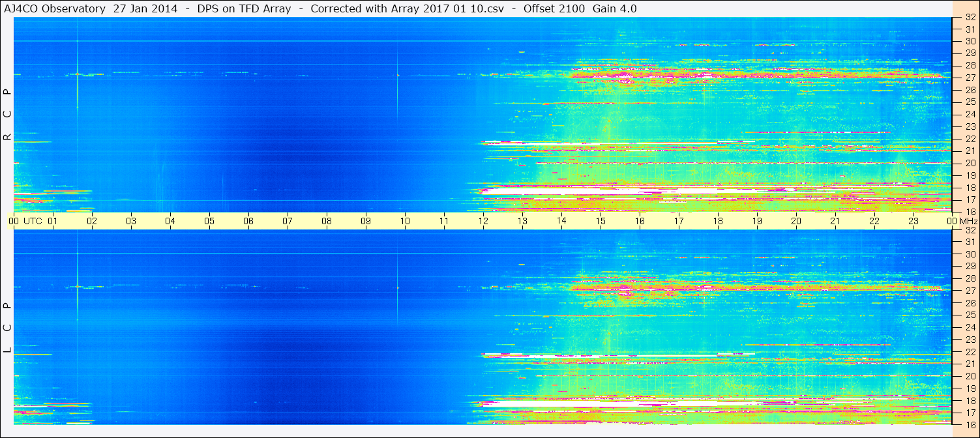
Task: Select the 22 hour label on UTC axis
Action: tap(874, 221)
